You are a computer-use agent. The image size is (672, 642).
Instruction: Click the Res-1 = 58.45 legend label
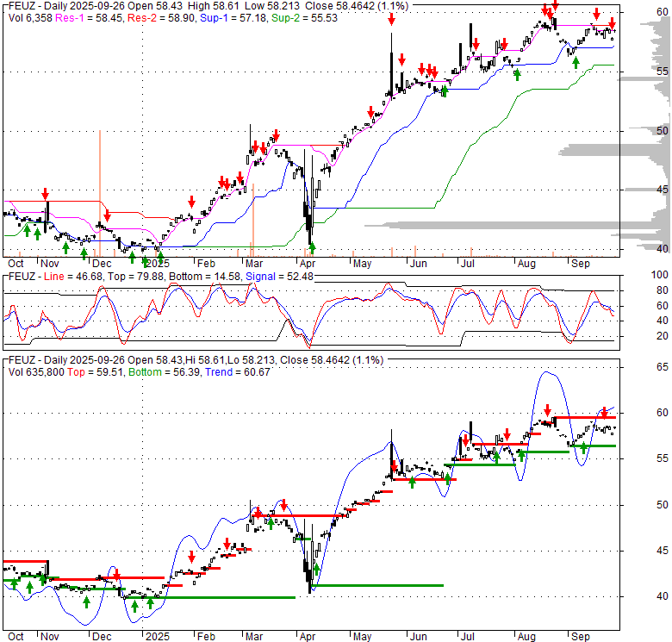pos(90,18)
